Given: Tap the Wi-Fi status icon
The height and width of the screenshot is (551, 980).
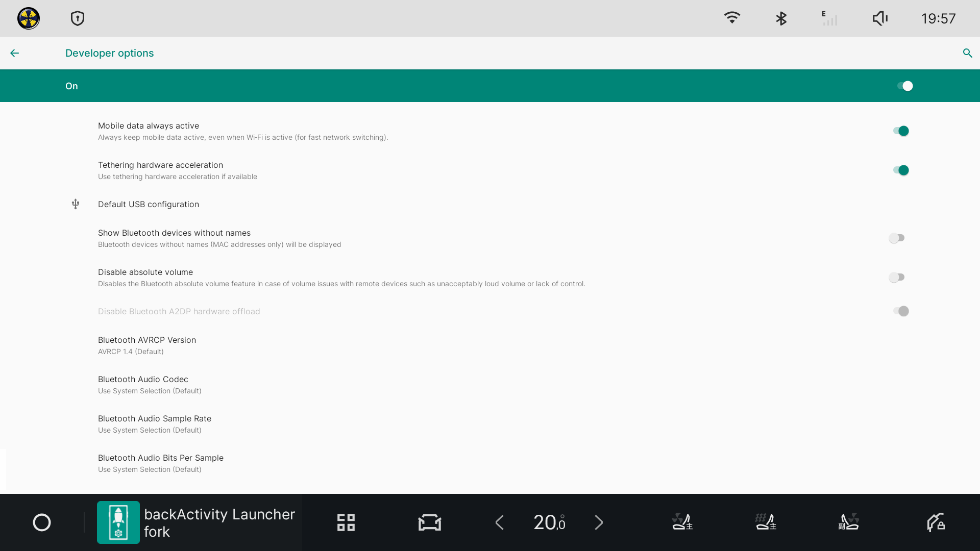Looking at the screenshot, I should coord(732,18).
